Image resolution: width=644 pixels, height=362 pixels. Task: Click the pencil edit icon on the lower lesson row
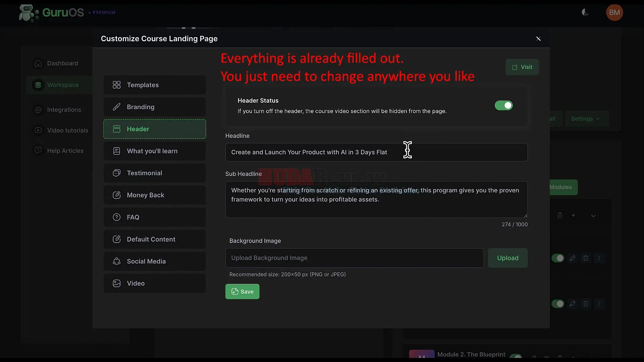click(573, 304)
